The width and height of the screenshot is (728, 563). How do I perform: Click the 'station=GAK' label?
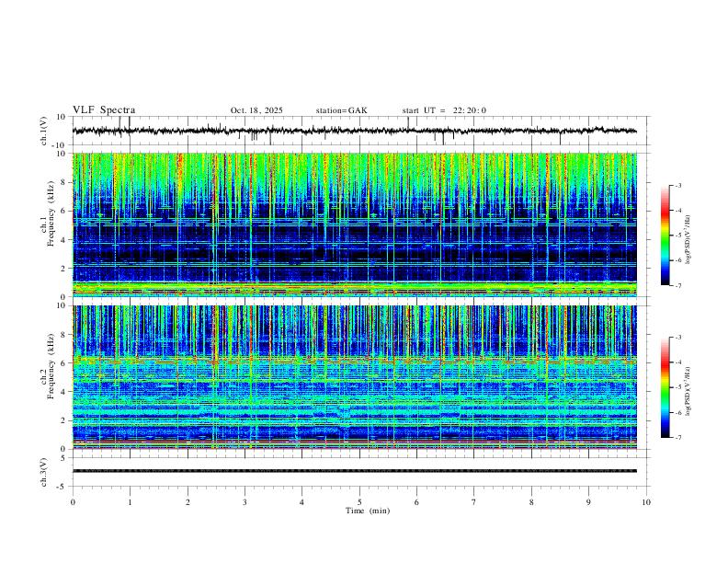point(341,110)
